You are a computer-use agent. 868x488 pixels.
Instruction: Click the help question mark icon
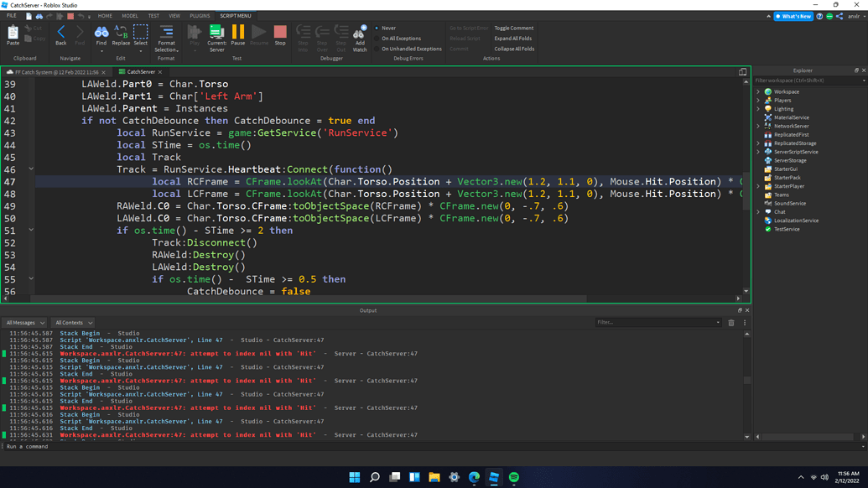coord(819,16)
